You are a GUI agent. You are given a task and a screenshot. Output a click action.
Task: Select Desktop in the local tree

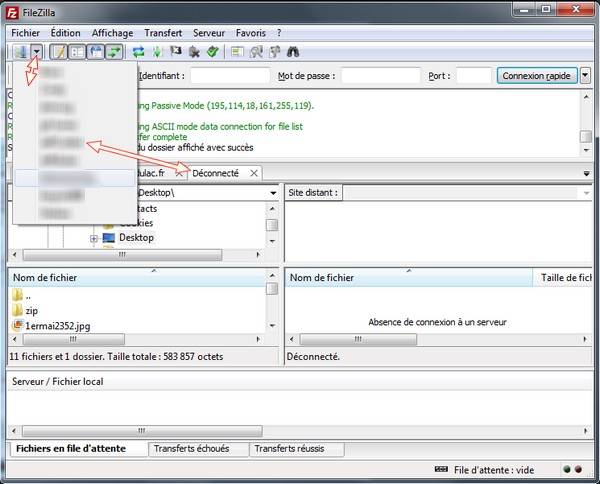[x=136, y=238]
